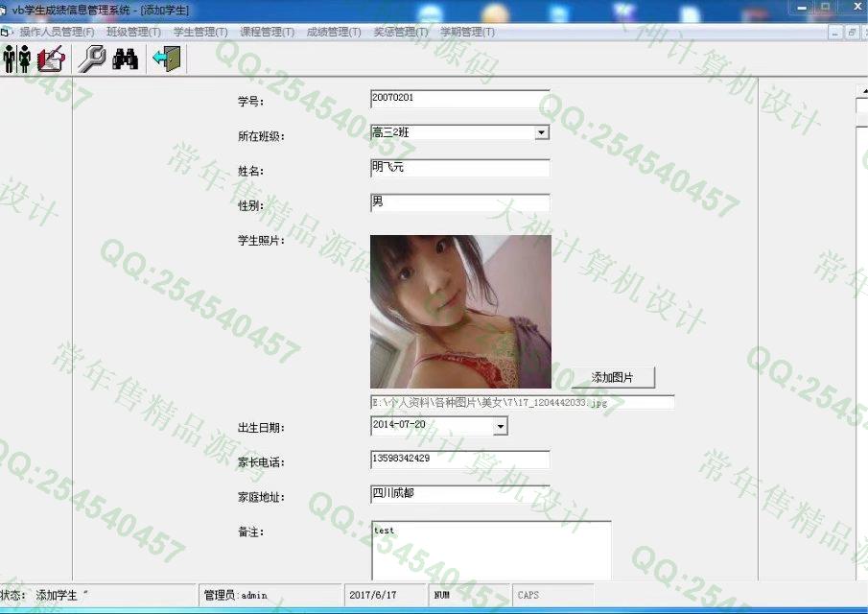This screenshot has height=614, width=868.
Task: Click the 学号 input field
Action: click(x=460, y=99)
